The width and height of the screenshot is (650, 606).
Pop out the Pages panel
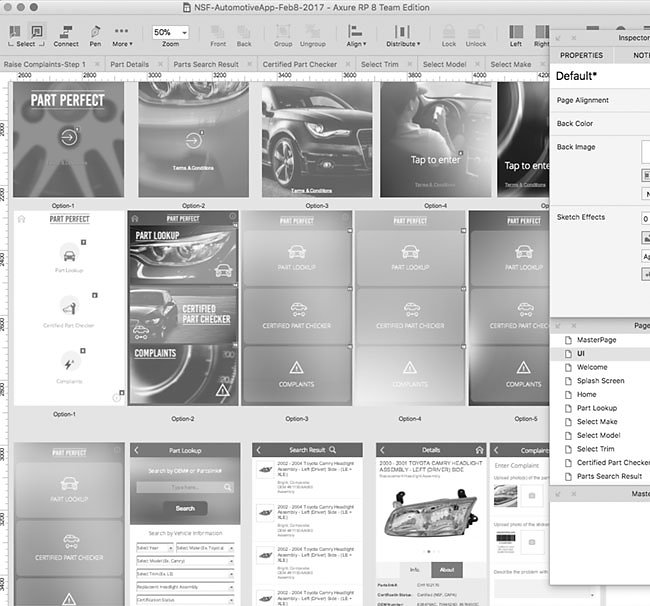(x=558, y=326)
